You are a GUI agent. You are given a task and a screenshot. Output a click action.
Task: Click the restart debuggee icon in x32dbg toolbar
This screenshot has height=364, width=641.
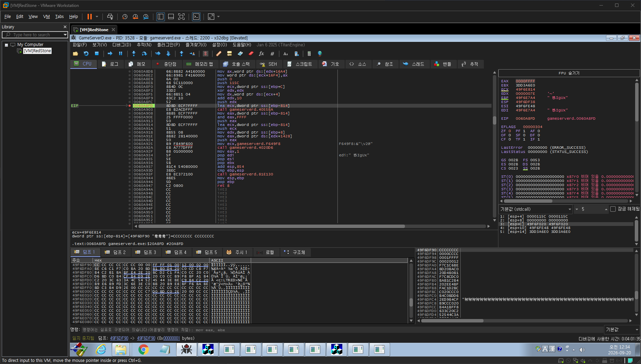[86, 54]
